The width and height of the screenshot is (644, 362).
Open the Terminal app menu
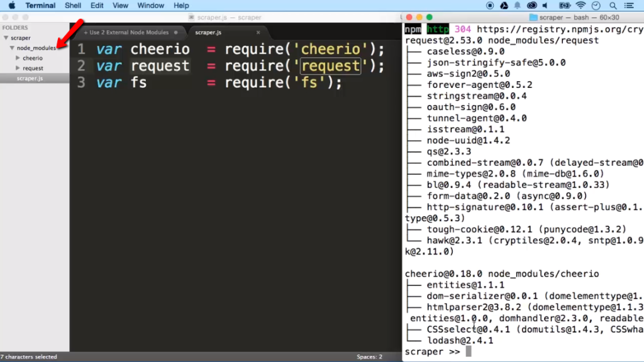click(40, 6)
